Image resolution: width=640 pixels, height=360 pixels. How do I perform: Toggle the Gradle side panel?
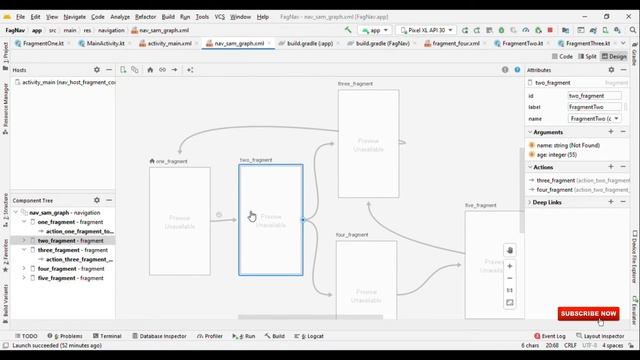pyautogui.click(x=634, y=54)
